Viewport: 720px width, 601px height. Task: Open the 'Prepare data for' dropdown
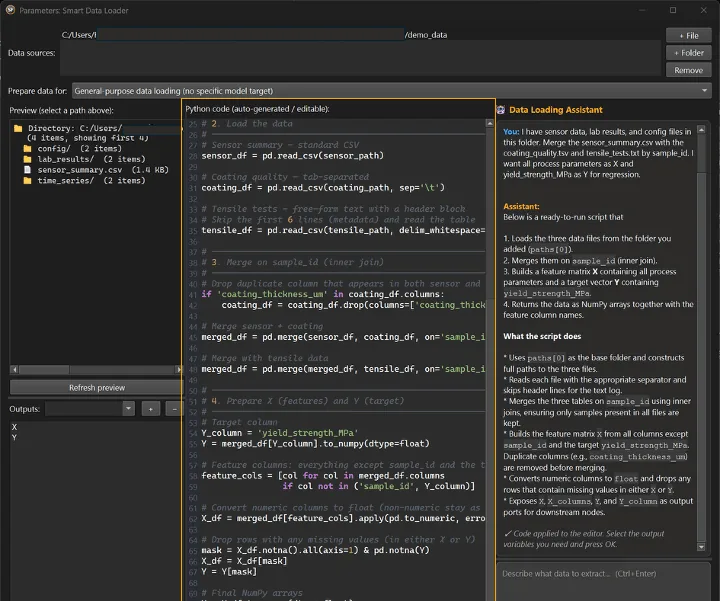392,91
